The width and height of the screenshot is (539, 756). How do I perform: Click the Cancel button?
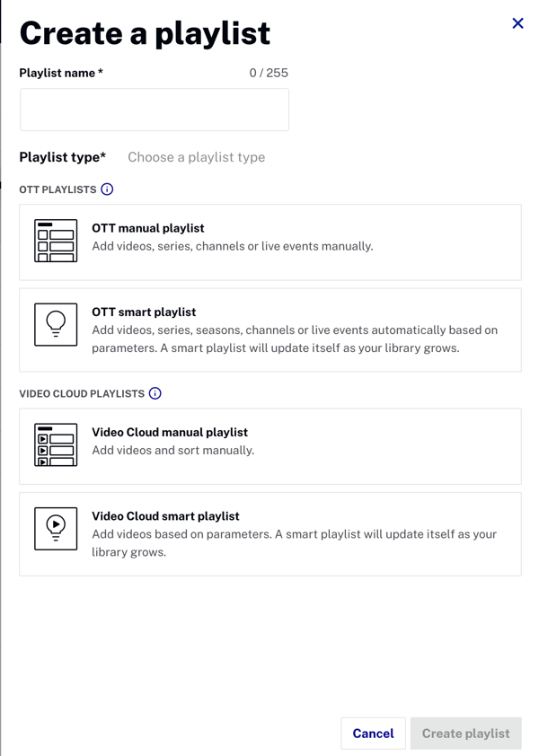pos(373,734)
